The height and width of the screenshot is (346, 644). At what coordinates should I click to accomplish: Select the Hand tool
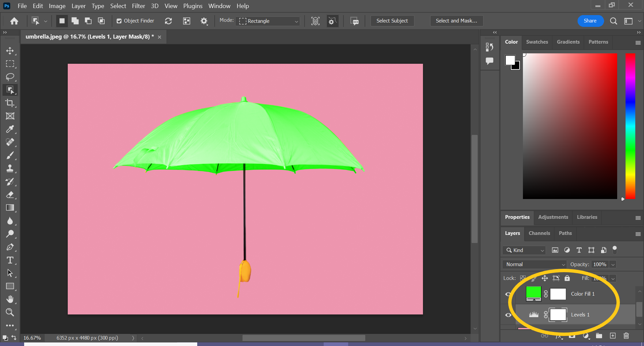tap(10, 299)
